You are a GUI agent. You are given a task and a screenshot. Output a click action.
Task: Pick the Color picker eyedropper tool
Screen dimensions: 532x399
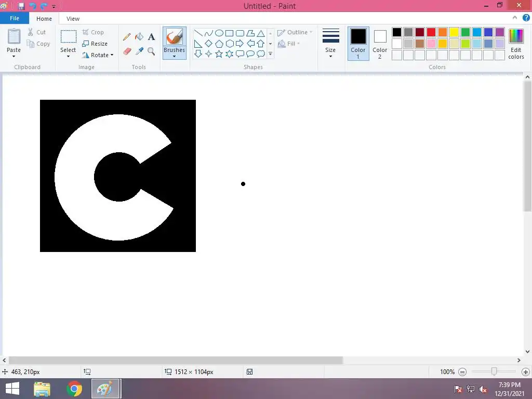point(139,51)
